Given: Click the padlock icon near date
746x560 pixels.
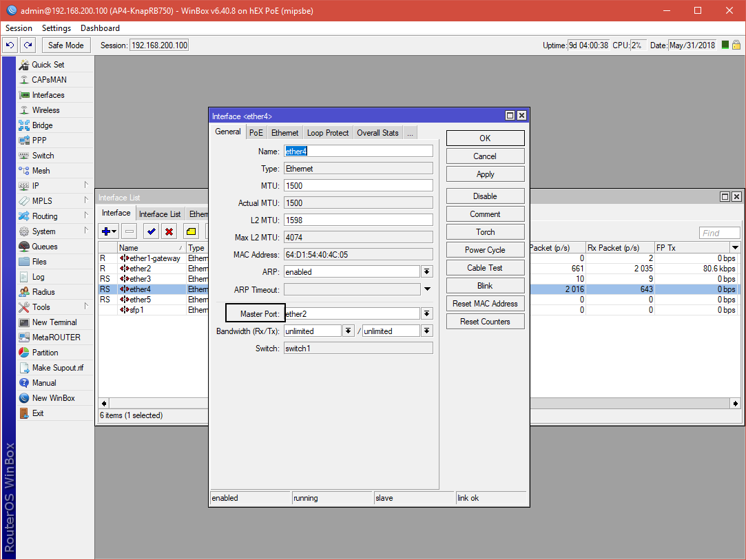Looking at the screenshot, I should click(736, 45).
